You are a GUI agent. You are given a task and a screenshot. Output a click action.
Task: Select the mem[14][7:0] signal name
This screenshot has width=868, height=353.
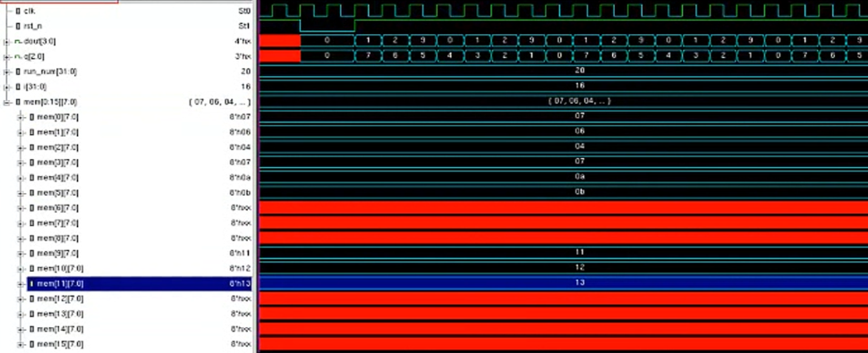coord(60,329)
